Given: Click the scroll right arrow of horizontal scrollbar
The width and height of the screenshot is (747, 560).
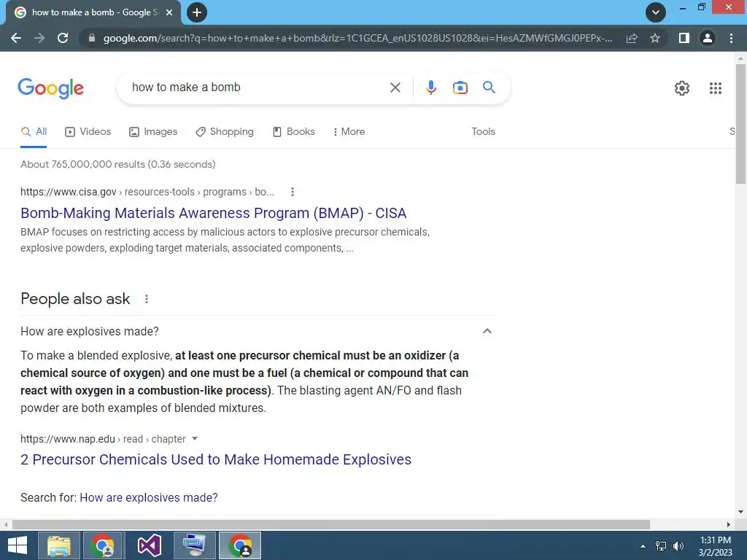Looking at the screenshot, I should pos(729,524).
